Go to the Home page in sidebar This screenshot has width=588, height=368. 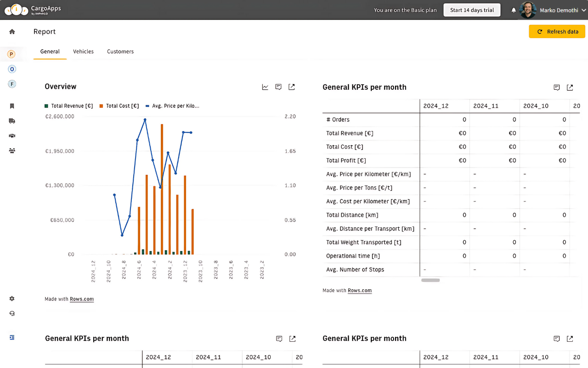(12, 32)
